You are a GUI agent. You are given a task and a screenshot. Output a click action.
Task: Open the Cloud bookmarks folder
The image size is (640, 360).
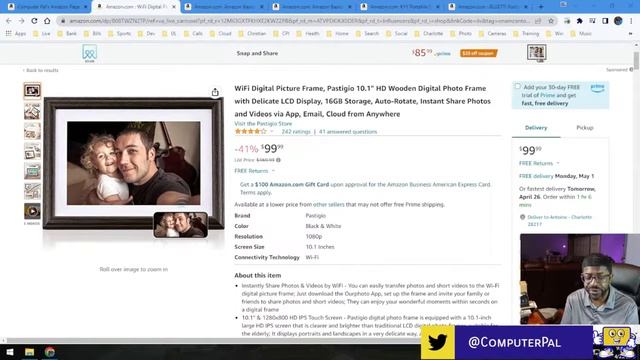220,33
